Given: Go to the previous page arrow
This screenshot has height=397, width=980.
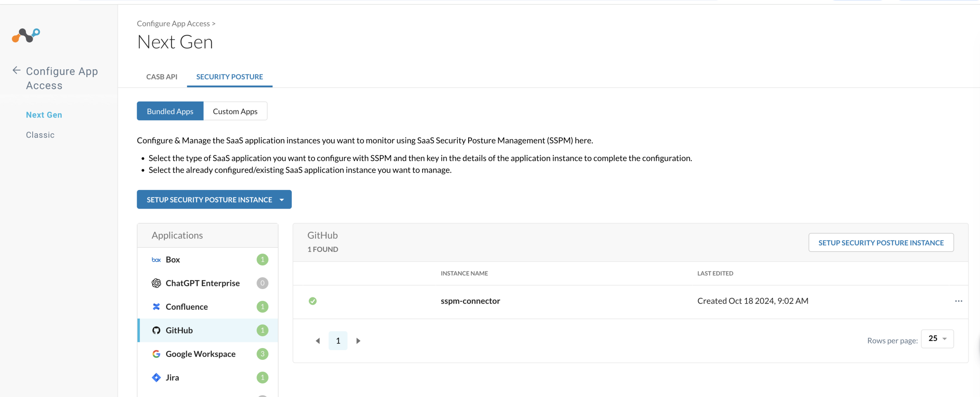Looking at the screenshot, I should click(x=318, y=341).
